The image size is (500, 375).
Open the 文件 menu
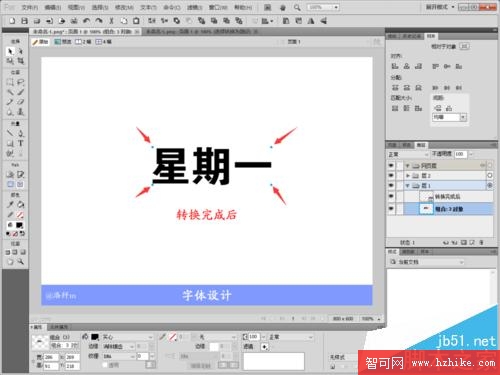30,7
